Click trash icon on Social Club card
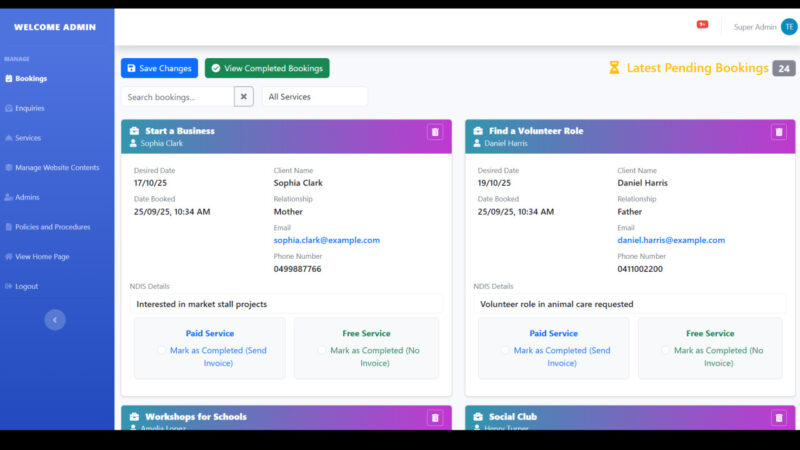The height and width of the screenshot is (450, 800). (778, 417)
